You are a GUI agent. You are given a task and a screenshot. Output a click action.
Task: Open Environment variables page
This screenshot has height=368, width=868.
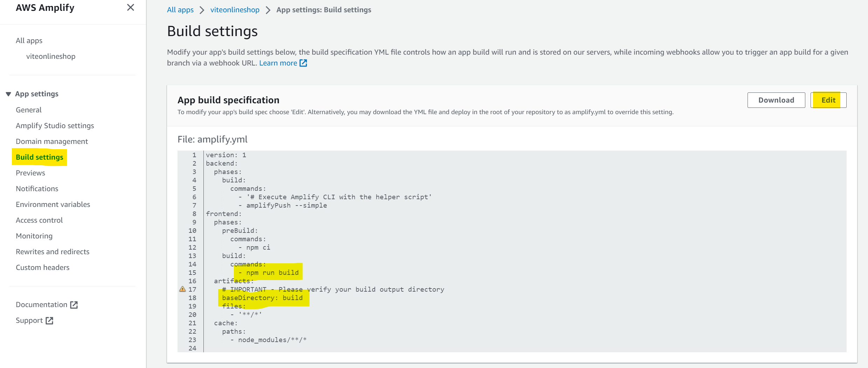click(x=53, y=204)
